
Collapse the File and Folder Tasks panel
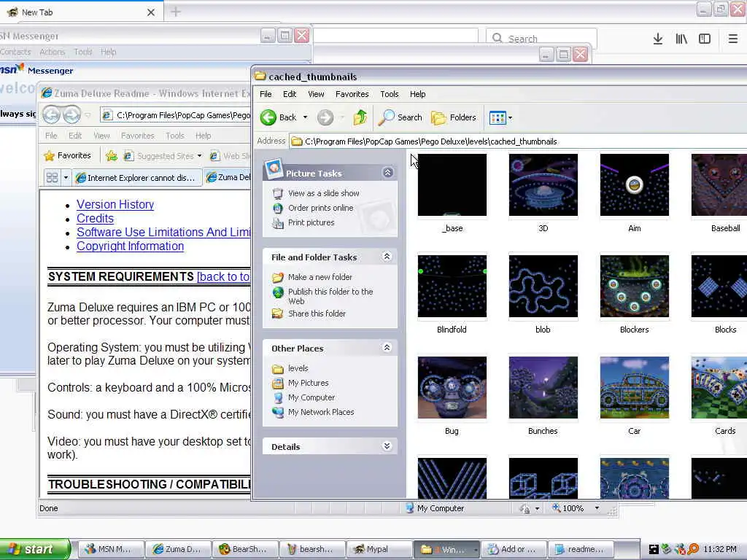click(387, 257)
